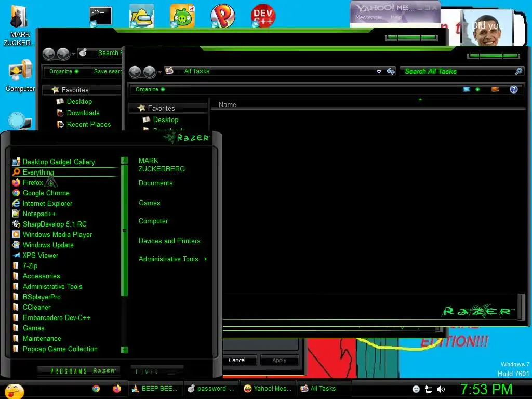The width and height of the screenshot is (532, 399).
Task: Click the network tray icon
Action: coord(429,389)
